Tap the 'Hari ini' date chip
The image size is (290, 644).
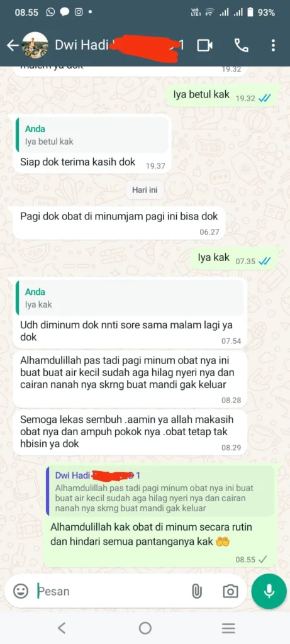(x=145, y=190)
